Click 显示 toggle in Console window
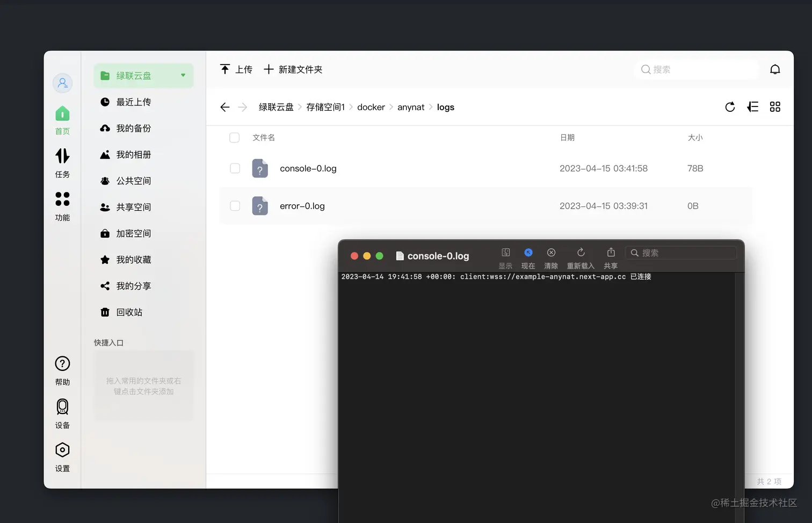Screen dimensions: 812x523 tap(505, 259)
